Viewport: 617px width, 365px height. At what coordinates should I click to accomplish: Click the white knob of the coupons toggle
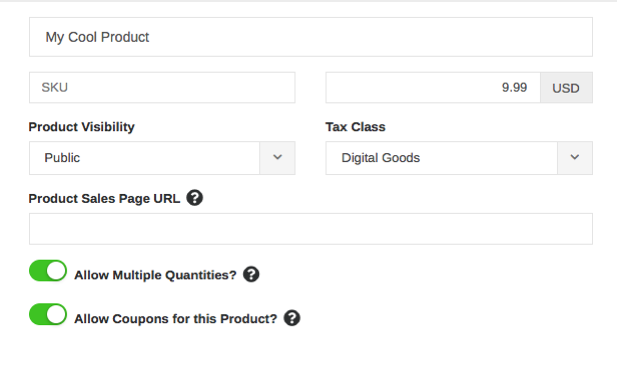coord(56,314)
